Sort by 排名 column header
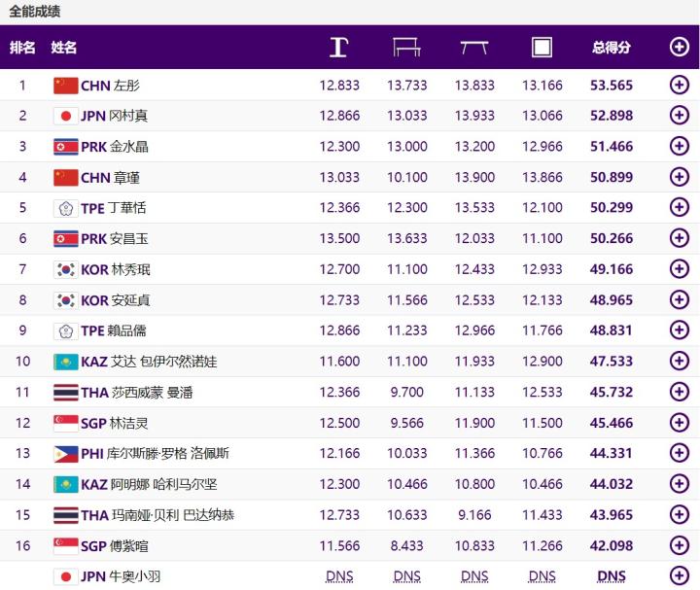Image resolution: width=700 pixels, height=590 pixels. 22,47
